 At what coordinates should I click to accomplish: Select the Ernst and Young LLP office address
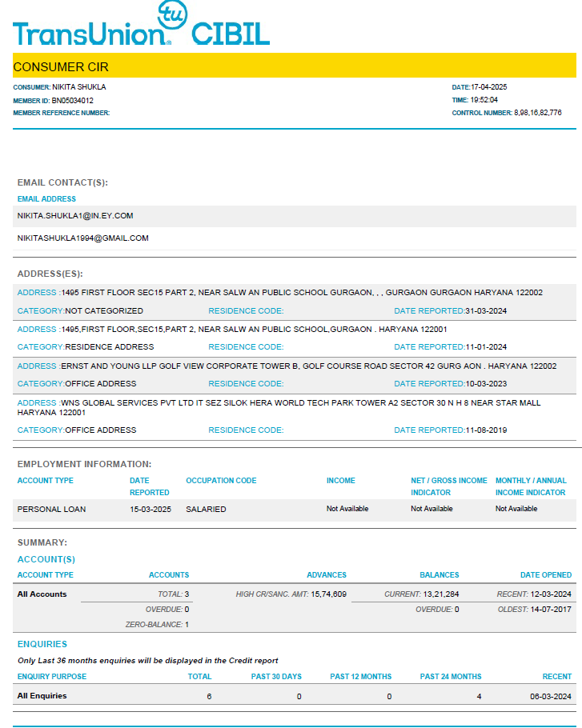pyautogui.click(x=308, y=366)
